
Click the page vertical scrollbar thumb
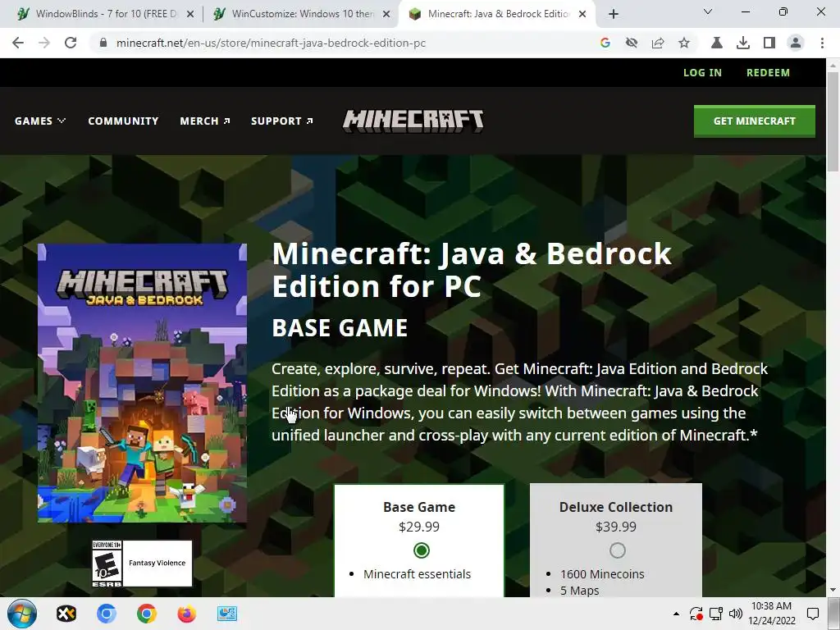(833, 121)
